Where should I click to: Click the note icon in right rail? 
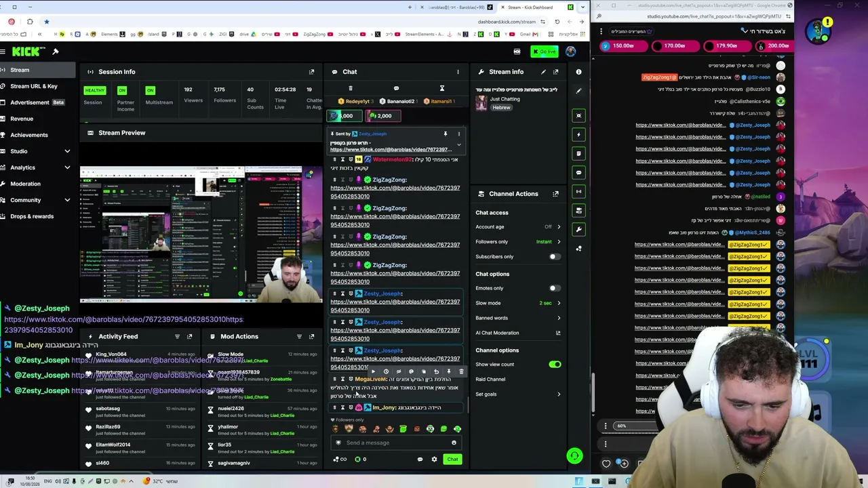coord(578,153)
